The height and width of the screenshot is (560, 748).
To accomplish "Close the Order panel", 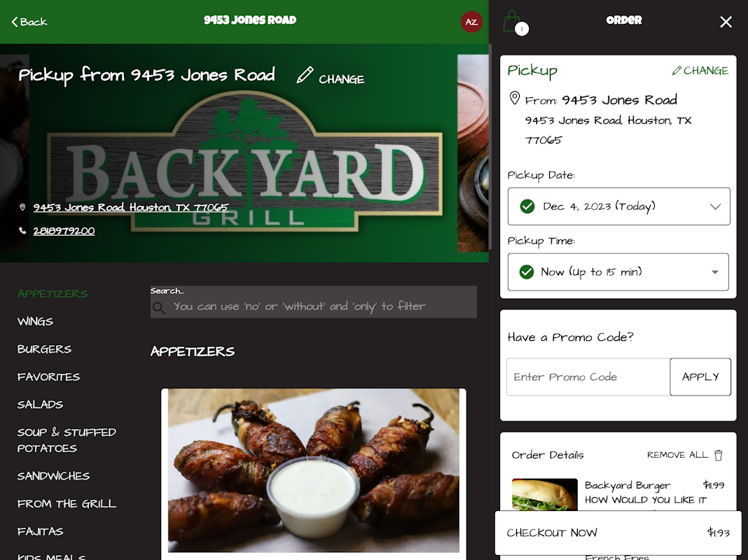I will 726,22.
